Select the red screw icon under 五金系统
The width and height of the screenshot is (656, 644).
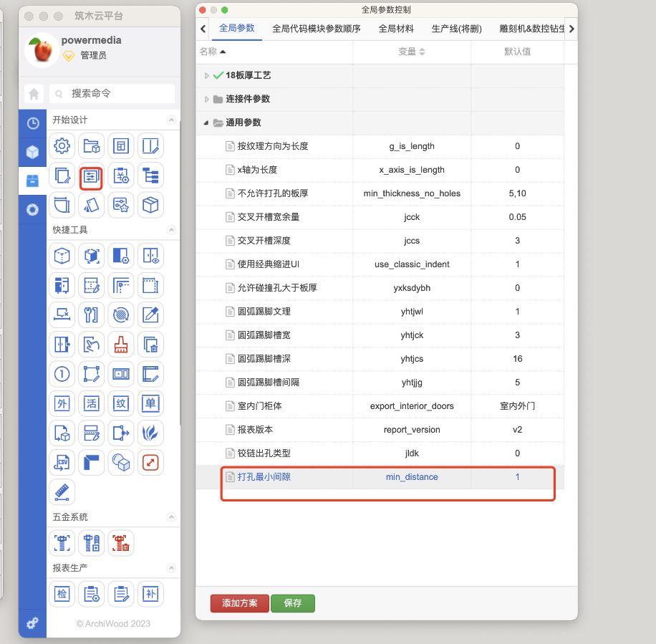click(x=120, y=543)
